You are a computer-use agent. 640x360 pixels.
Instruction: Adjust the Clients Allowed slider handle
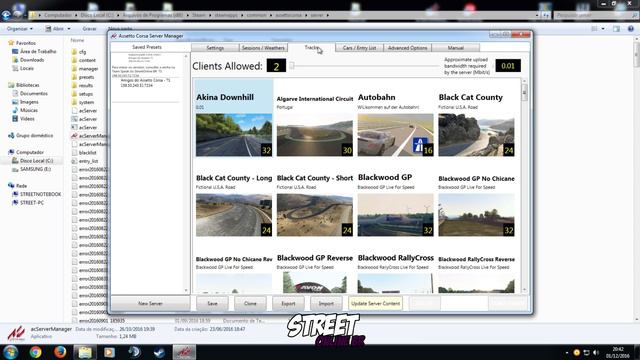tap(292, 65)
